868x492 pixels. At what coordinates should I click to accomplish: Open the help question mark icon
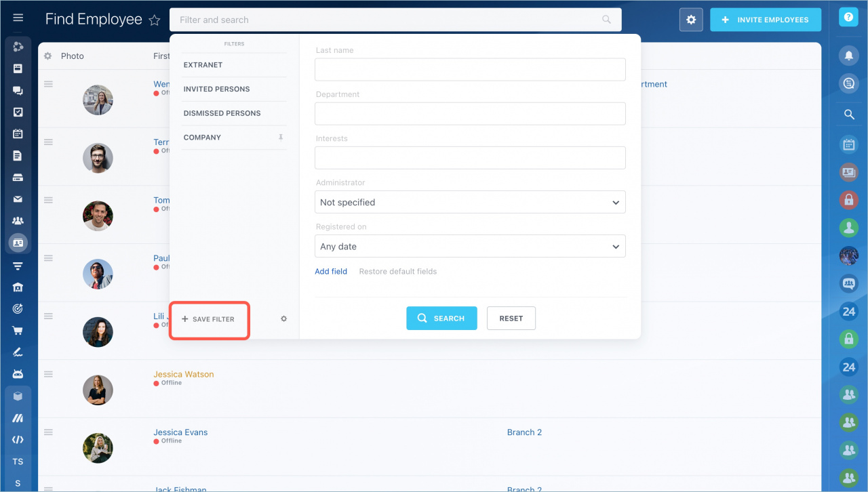[848, 18]
